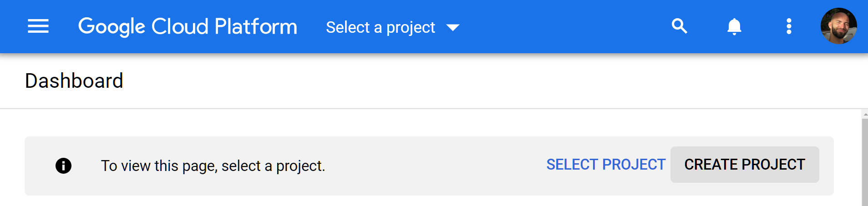Click the SELECT PROJECT link
The height and width of the screenshot is (206, 868).
[606, 165]
